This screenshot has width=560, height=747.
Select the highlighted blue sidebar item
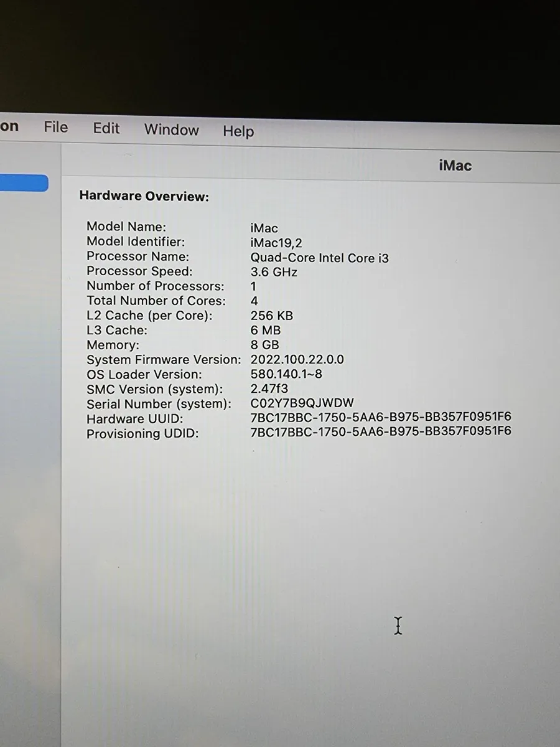24,182
